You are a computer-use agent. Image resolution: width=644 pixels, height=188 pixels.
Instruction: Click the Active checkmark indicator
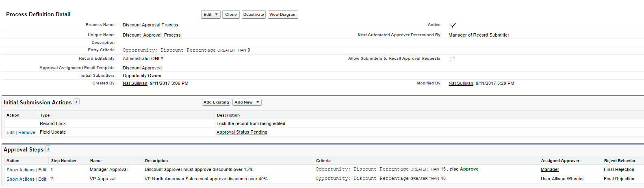pos(453,25)
